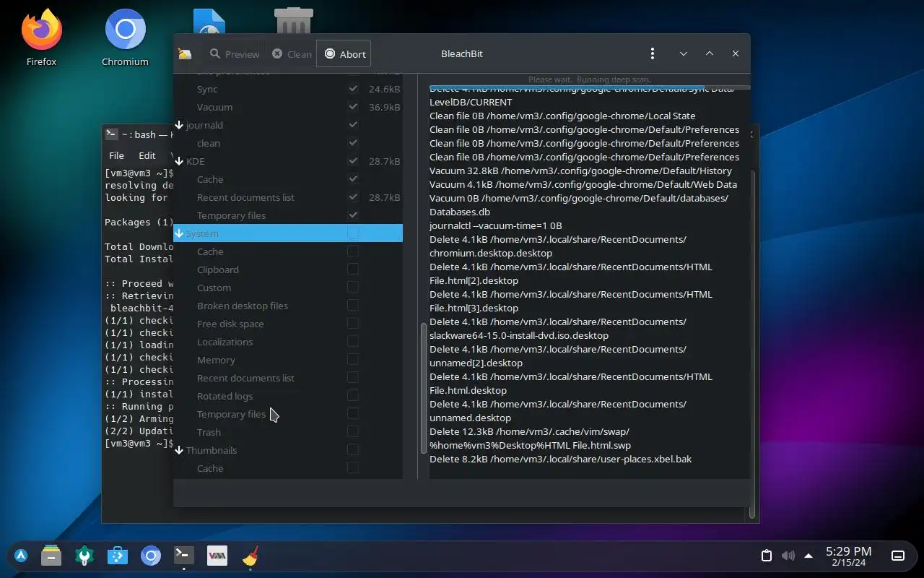The width and height of the screenshot is (924, 578).
Task: Enable the Thumbnails group checkbox
Action: [x=353, y=449]
